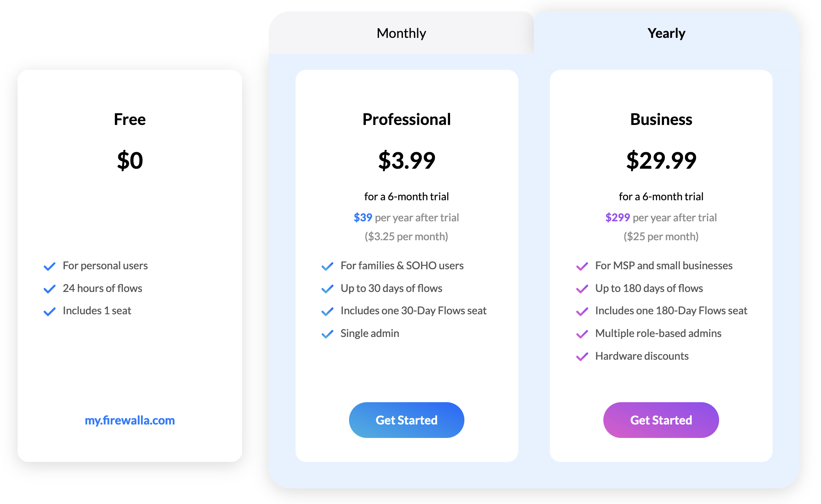Screen dimensions: 821x504
Task: Click purple checkmark beside Hardware discounts
Action: pyautogui.click(x=582, y=357)
